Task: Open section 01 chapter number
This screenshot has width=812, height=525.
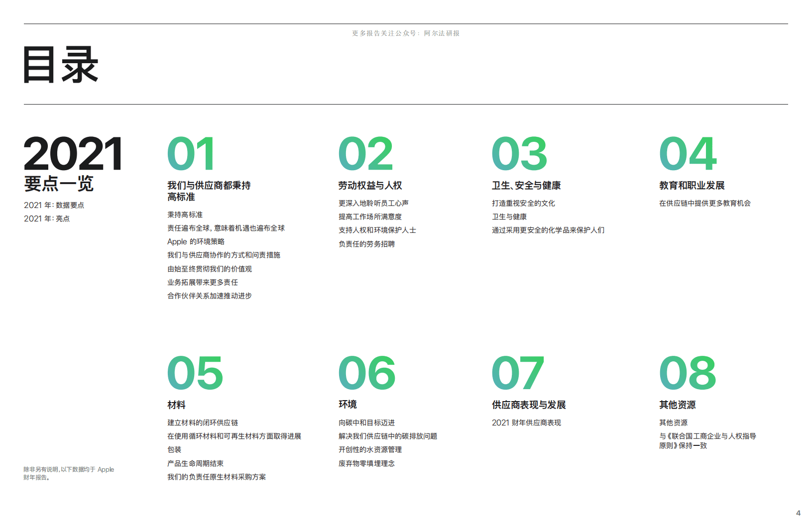Action: 191,154
